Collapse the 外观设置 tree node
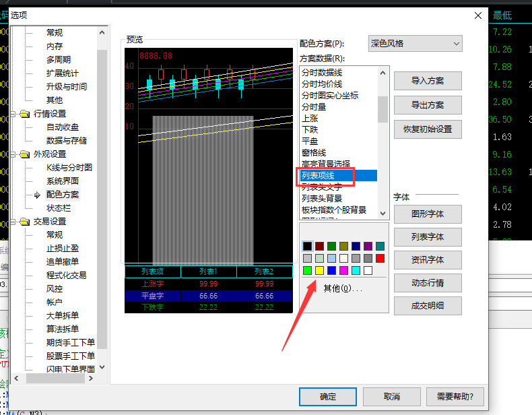Image resolution: width=532 pixels, height=415 pixels. click(x=13, y=154)
